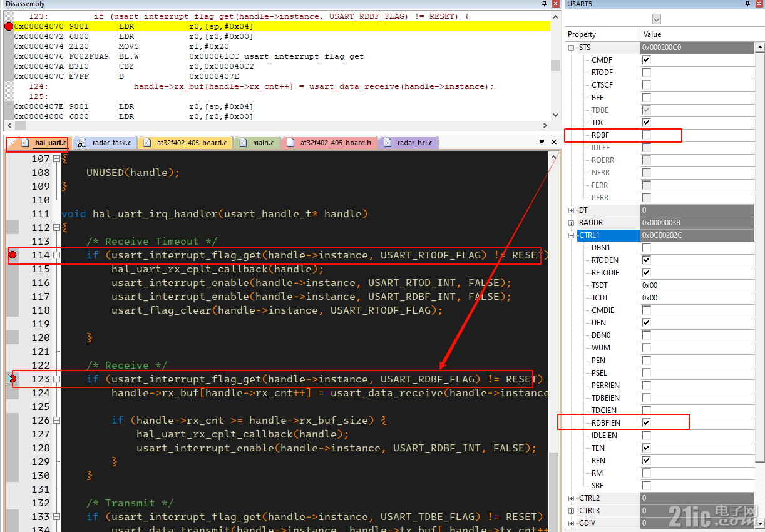Viewport: 765px width, 532px height.
Task: Switch to the hal_uart.c tab
Action: click(x=50, y=143)
